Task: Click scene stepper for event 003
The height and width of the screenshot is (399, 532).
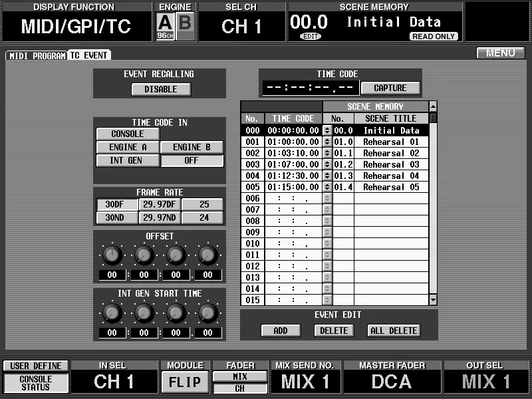Action: tap(327, 164)
